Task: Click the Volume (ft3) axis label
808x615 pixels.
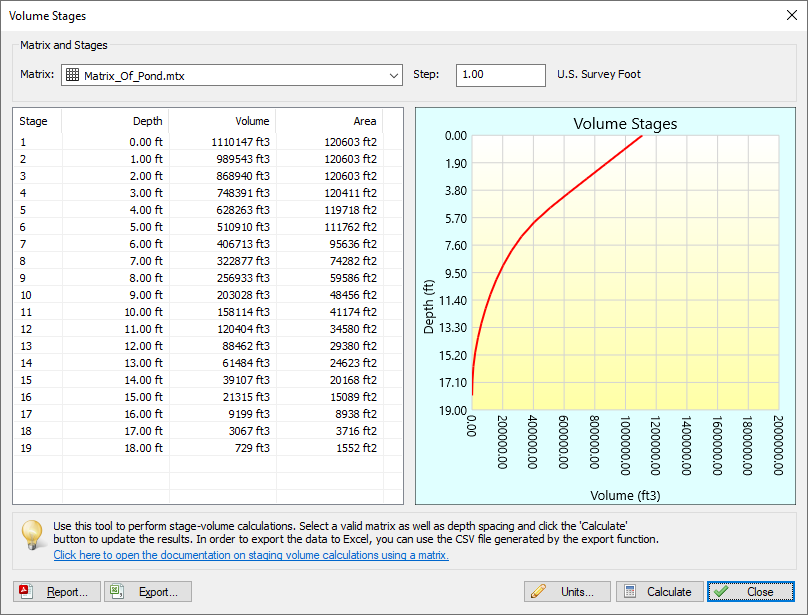Action: point(625,495)
